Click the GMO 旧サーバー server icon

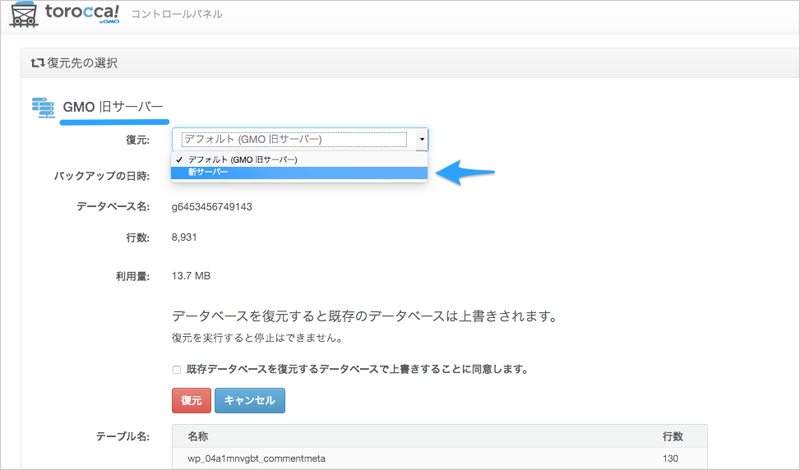(43, 108)
